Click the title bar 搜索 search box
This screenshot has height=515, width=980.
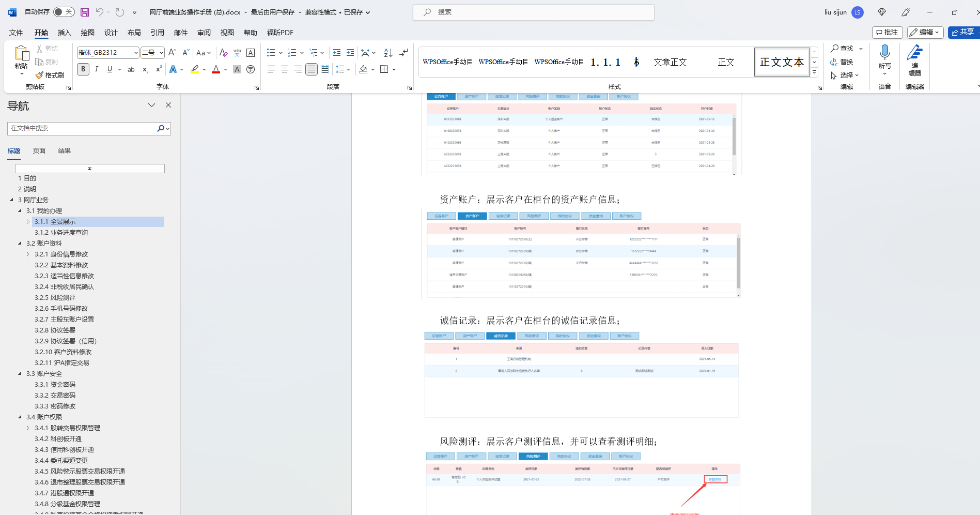[534, 12]
